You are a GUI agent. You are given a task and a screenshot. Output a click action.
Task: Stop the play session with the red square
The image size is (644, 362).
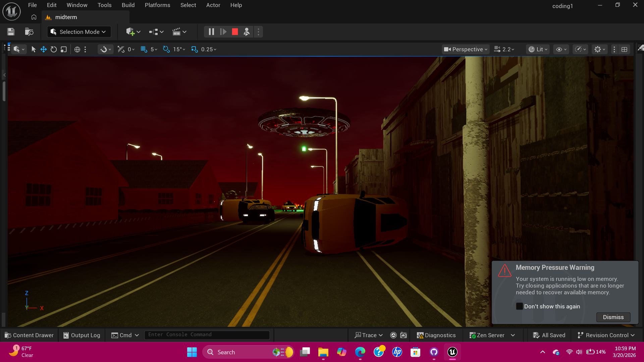pyautogui.click(x=235, y=32)
